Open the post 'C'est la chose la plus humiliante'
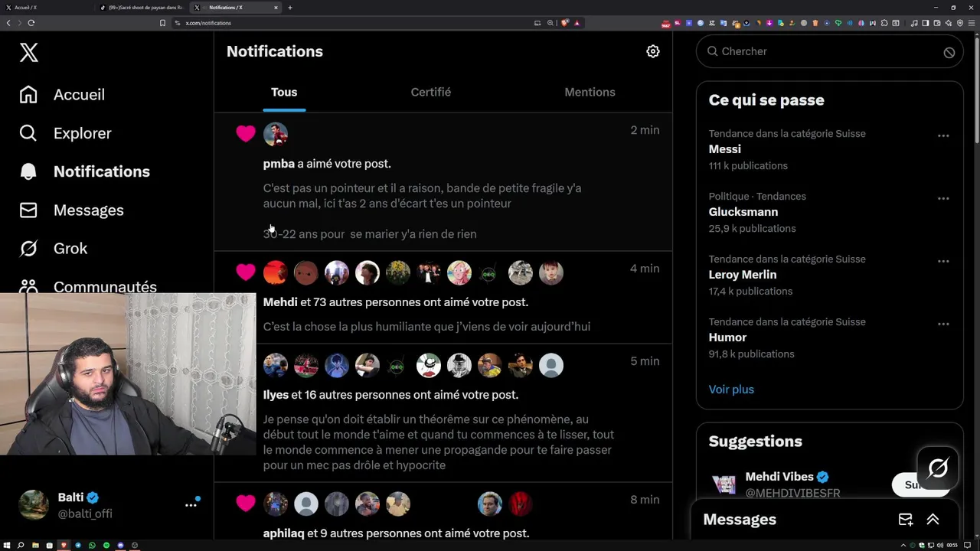Viewport: 980px width, 551px height. [426, 327]
